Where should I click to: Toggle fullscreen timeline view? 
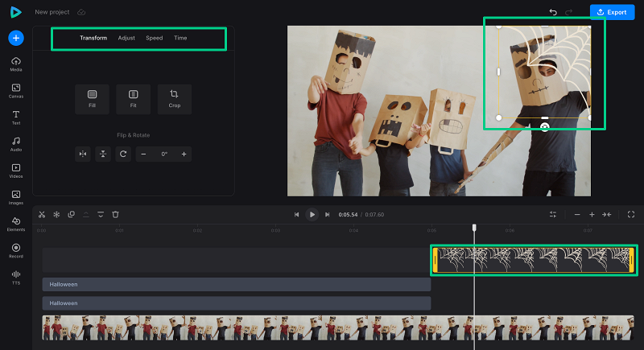point(631,214)
